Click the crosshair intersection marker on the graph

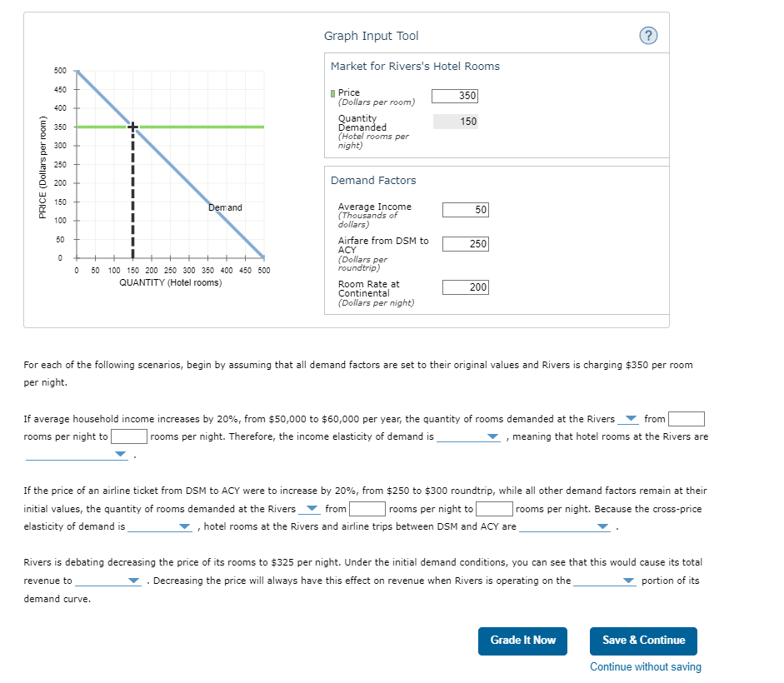tap(132, 126)
